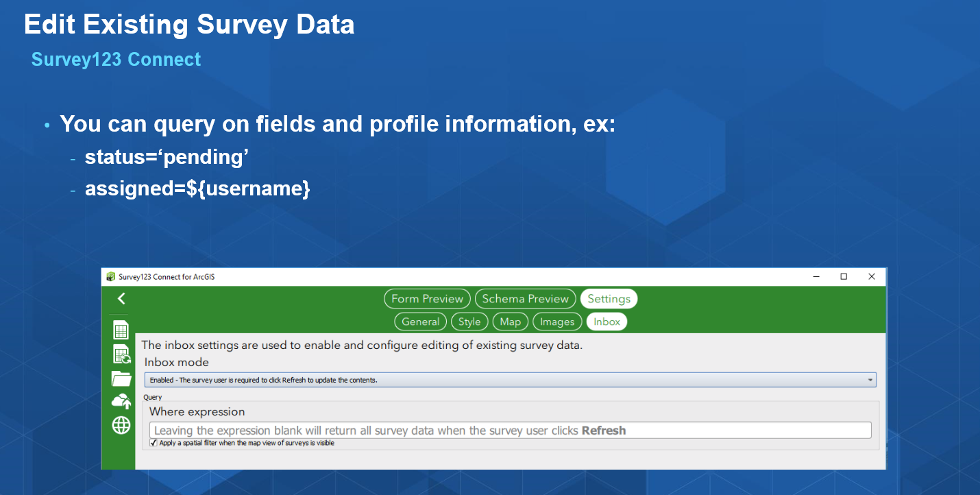The height and width of the screenshot is (495, 980).
Task: Open the General settings tab
Action: click(x=421, y=322)
